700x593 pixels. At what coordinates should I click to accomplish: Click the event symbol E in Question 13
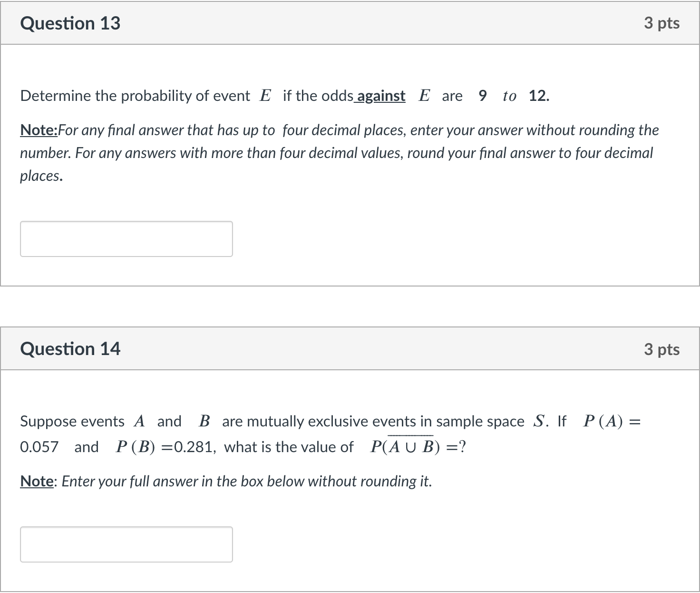tap(265, 95)
